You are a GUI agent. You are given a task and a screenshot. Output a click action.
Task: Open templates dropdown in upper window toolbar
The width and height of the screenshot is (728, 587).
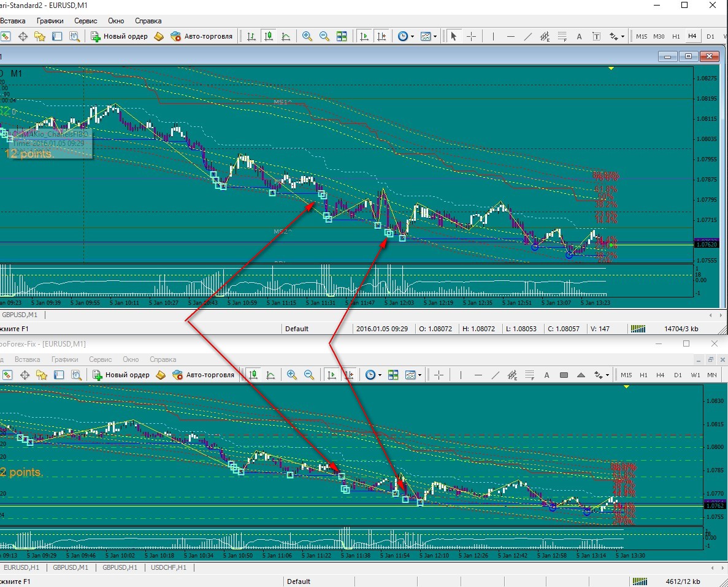pyautogui.click(x=429, y=36)
